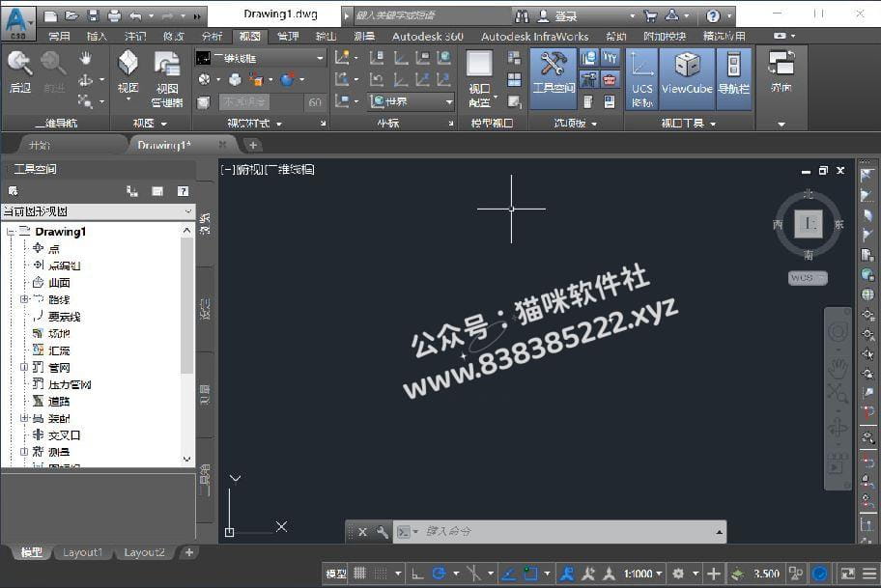Click the 视口配置 viewport configuration icon

point(479,78)
